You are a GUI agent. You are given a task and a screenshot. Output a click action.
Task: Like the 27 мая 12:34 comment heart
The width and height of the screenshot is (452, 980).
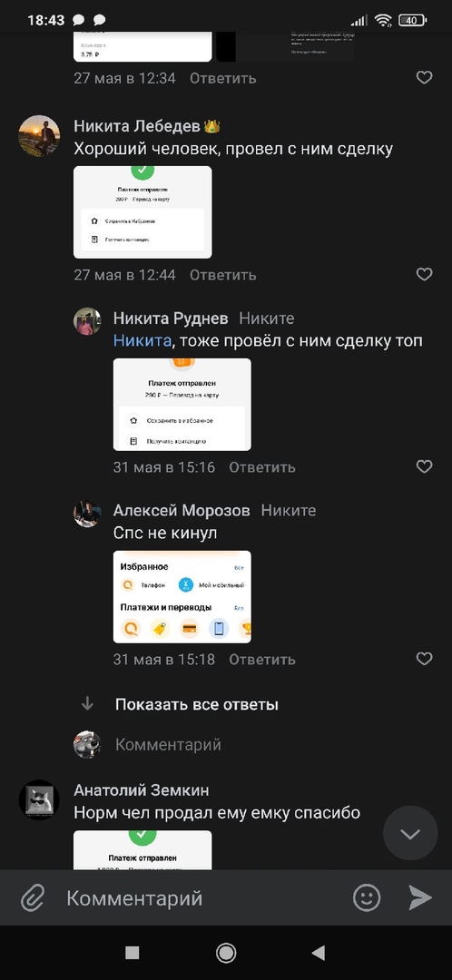point(425,77)
